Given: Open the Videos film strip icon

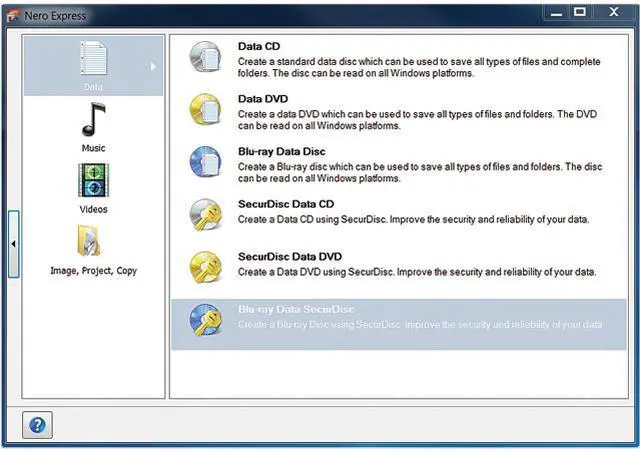Looking at the screenshot, I should (x=93, y=180).
